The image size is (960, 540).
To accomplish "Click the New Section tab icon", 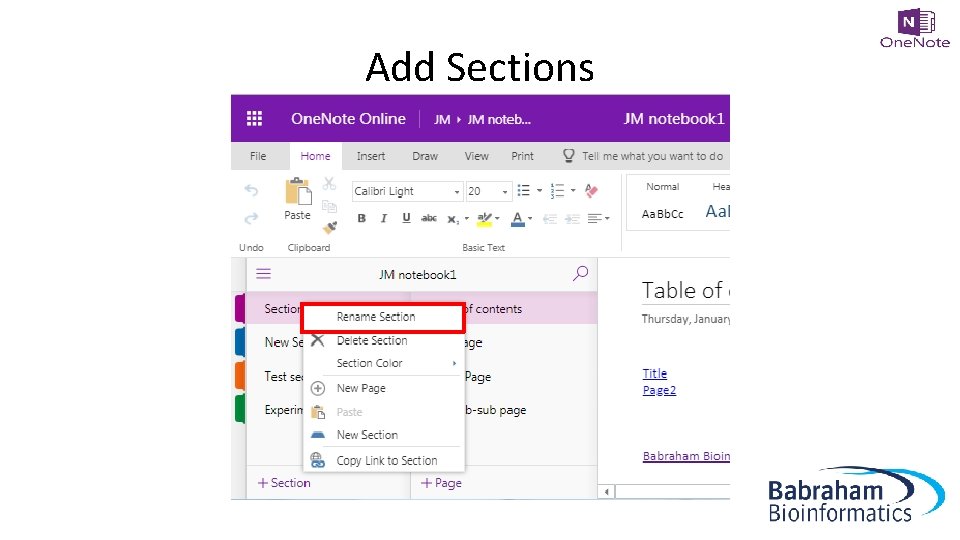I will [x=318, y=435].
